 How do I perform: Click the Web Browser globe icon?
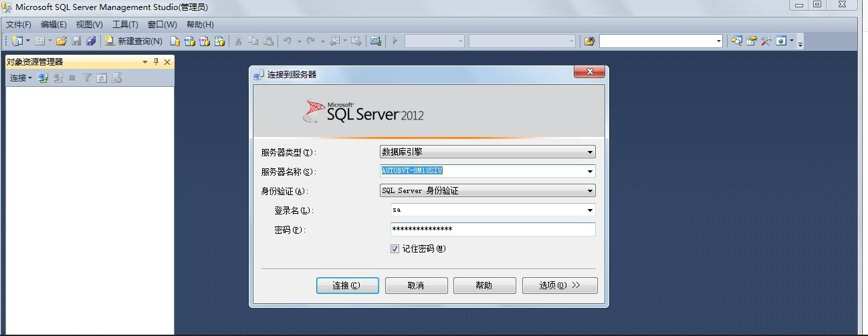click(780, 41)
